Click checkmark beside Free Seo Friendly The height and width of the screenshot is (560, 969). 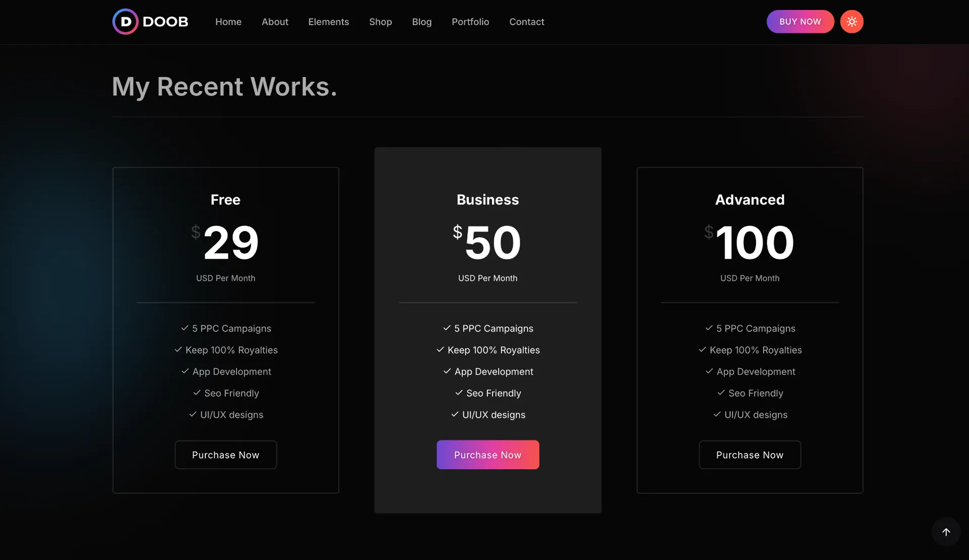pyautogui.click(x=197, y=393)
